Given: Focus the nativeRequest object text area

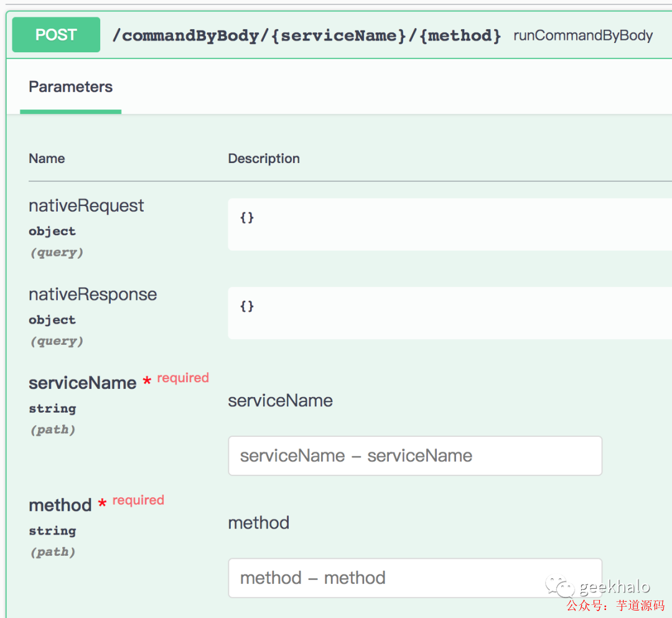Looking at the screenshot, I should click(x=450, y=224).
